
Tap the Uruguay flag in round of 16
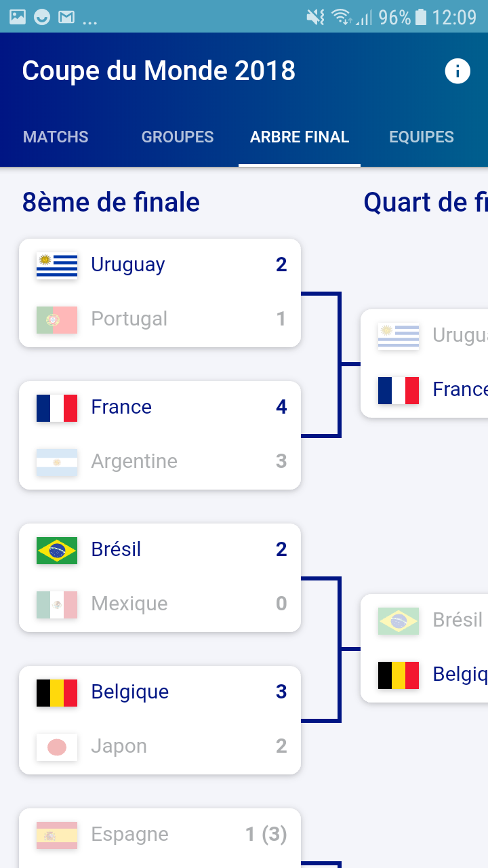[x=57, y=265]
